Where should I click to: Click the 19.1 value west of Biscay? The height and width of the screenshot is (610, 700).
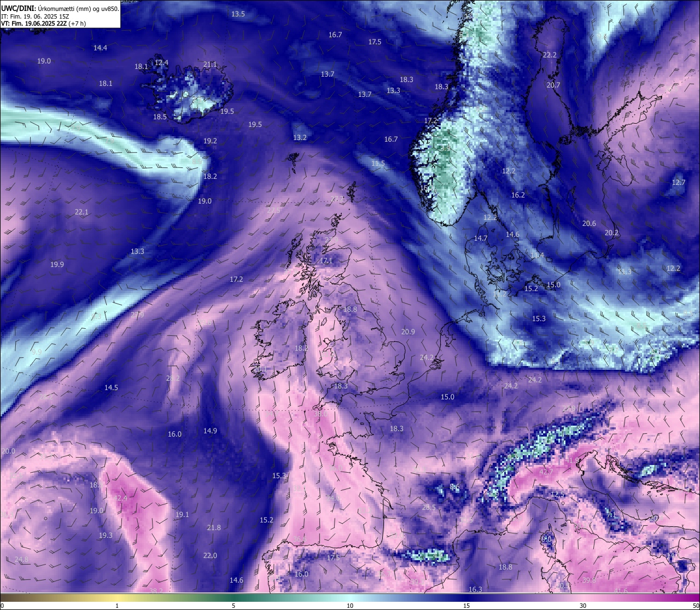[x=182, y=514]
